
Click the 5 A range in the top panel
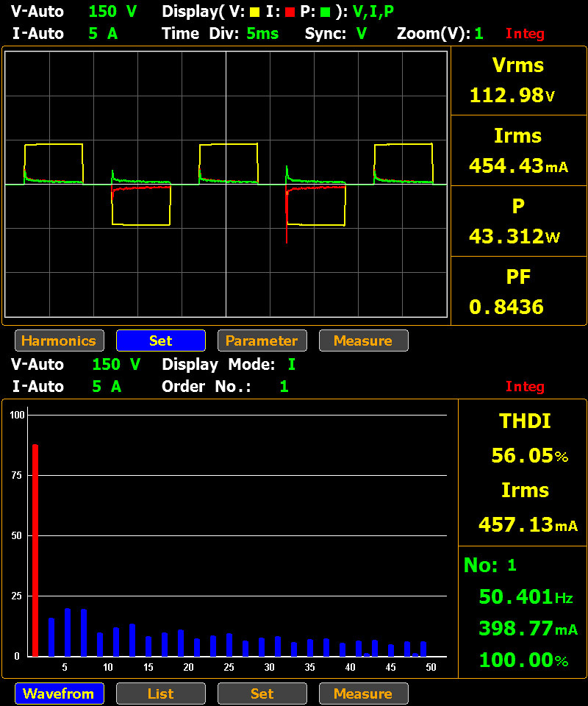pos(103,33)
